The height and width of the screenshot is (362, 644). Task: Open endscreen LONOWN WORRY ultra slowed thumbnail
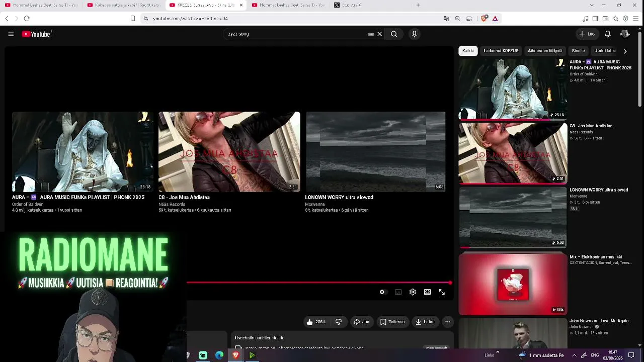click(x=375, y=152)
